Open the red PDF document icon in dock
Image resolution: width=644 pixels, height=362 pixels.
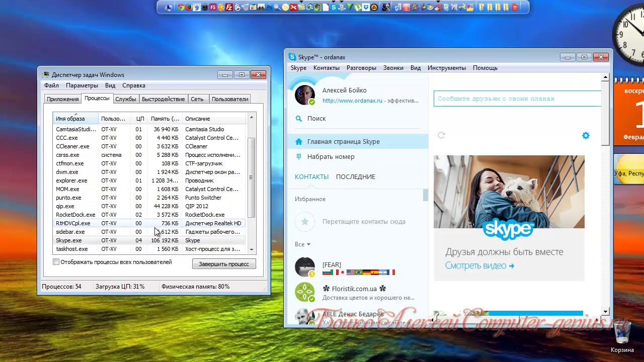point(515,7)
